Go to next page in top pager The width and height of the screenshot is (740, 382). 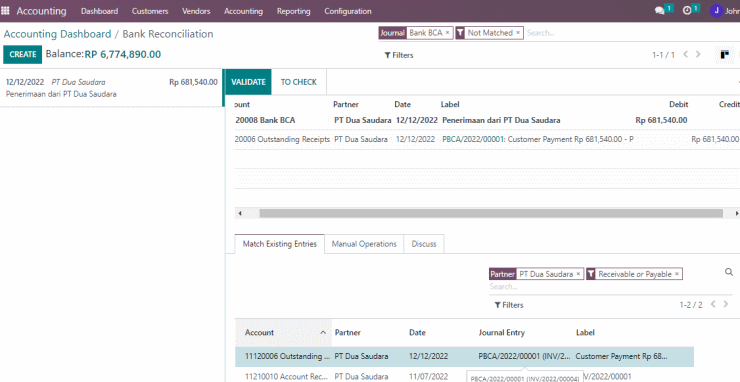pyautogui.click(x=698, y=55)
